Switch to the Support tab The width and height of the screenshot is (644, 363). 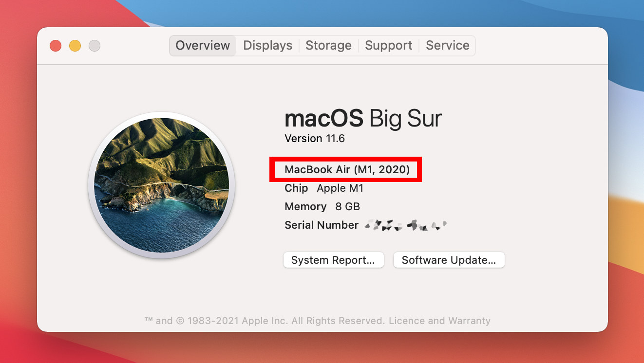coord(388,46)
